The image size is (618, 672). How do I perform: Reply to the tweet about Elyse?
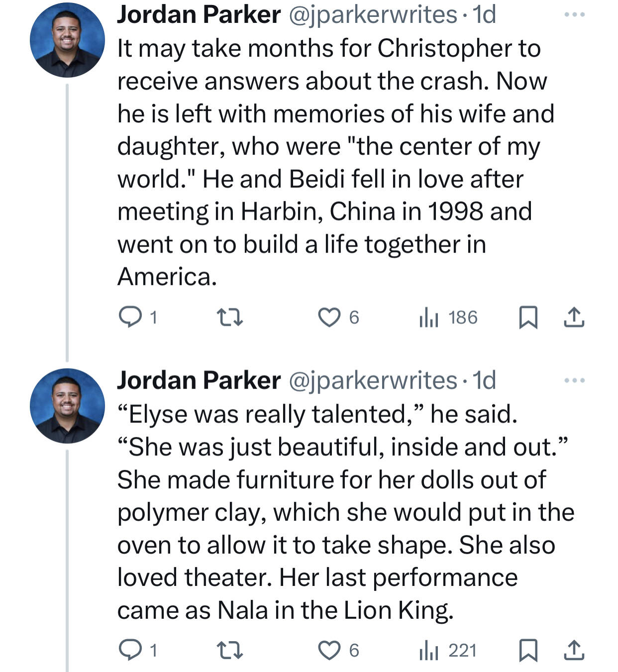[x=130, y=650]
